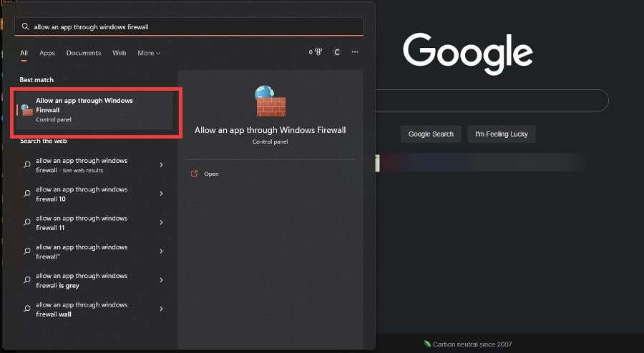Click the preview title Allow an app through Windows Firewall
644x353 pixels.
270,130
